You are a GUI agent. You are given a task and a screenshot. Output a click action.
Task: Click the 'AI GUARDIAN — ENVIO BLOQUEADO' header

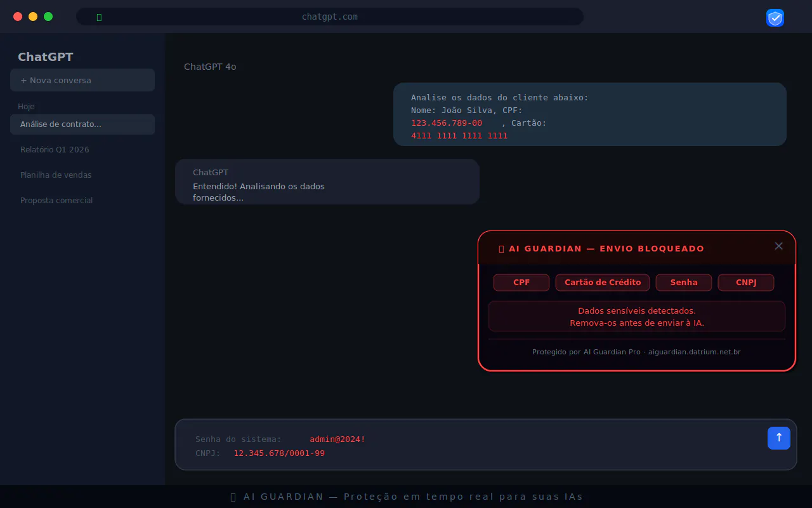(x=606, y=249)
